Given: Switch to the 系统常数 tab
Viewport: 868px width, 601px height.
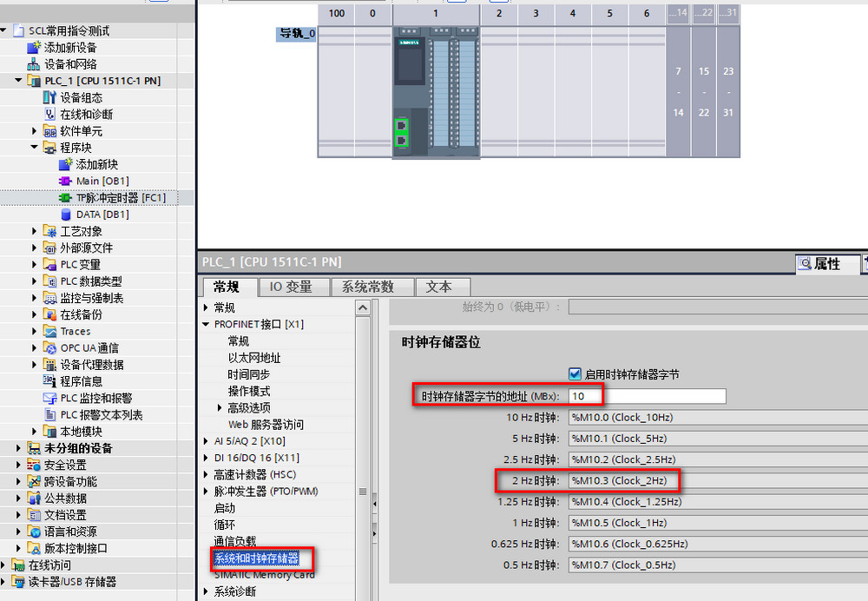Looking at the screenshot, I should (x=371, y=287).
